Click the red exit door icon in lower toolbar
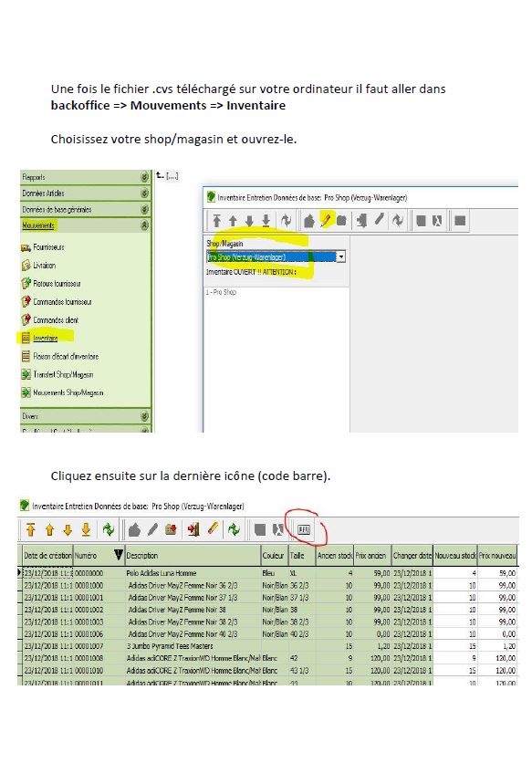532x763 pixels. tap(193, 529)
